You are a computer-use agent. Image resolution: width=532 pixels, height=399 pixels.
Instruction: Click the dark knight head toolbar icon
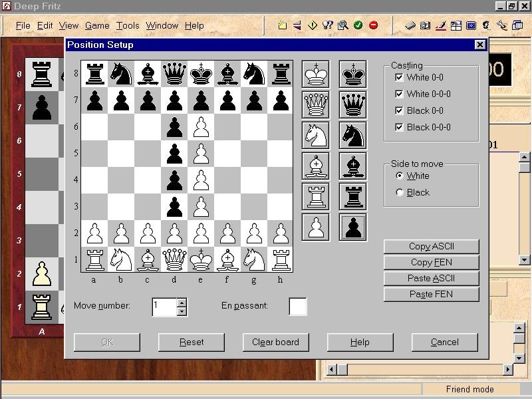pos(487,25)
